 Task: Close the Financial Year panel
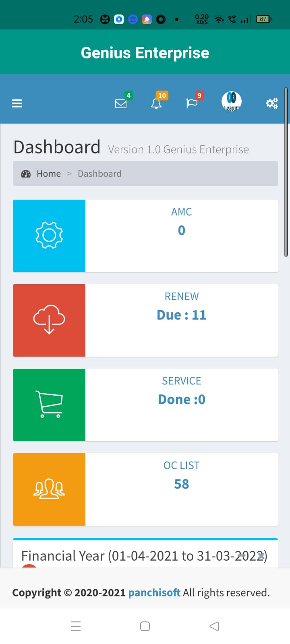tap(261, 556)
